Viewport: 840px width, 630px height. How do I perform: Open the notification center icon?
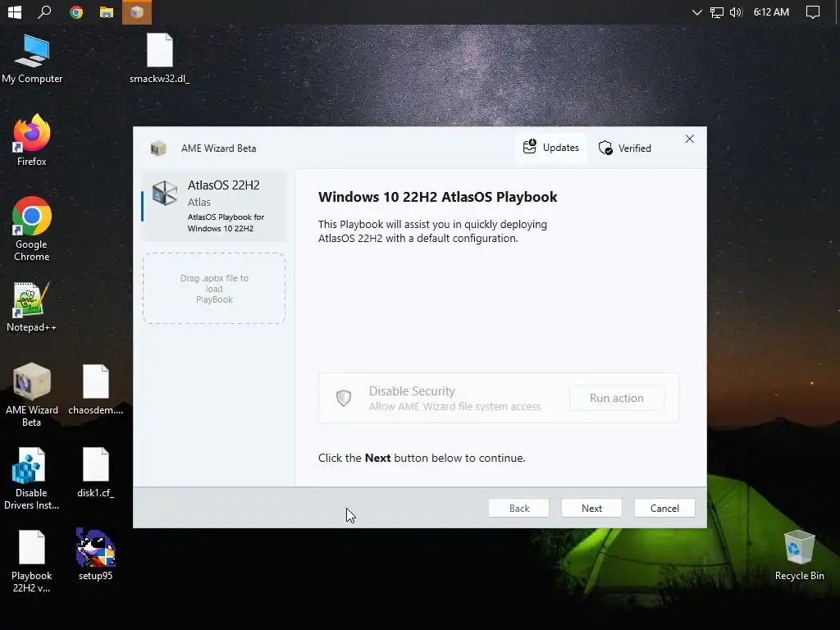point(813,11)
